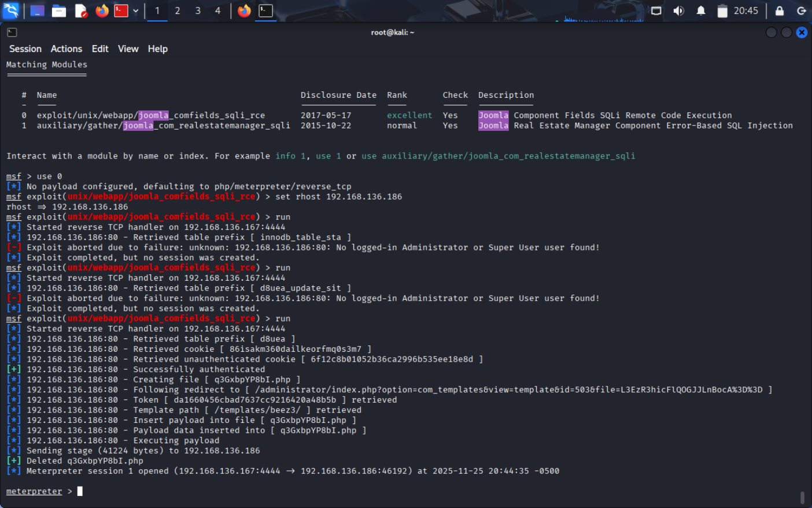Click 'exploit/unix/webapp/joomla_comfields_sqli_rce' in row 0
This screenshot has height=508, width=812.
tap(151, 116)
